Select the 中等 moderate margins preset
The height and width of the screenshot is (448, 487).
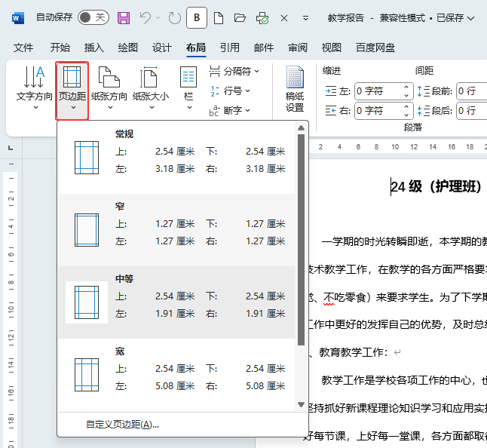point(176,302)
